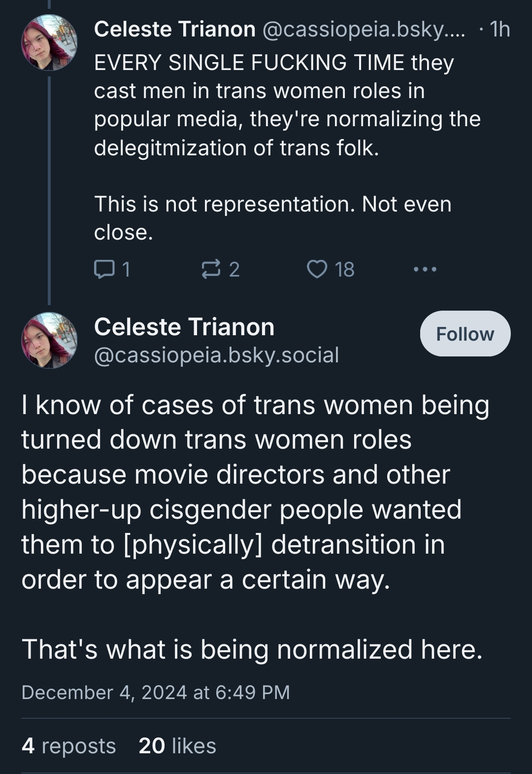The height and width of the screenshot is (774, 532).
Task: Follow Celeste Trianon
Action: 465,334
